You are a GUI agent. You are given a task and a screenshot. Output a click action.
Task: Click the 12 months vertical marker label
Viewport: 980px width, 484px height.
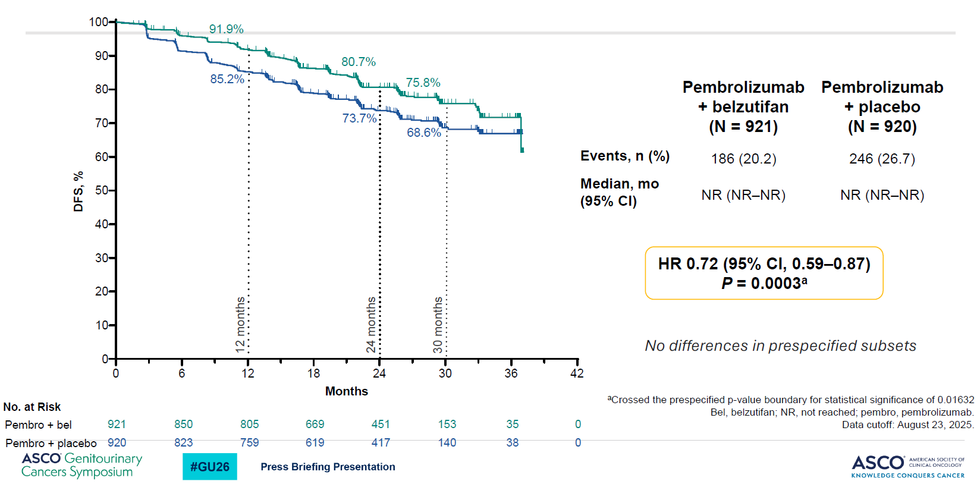pos(240,325)
